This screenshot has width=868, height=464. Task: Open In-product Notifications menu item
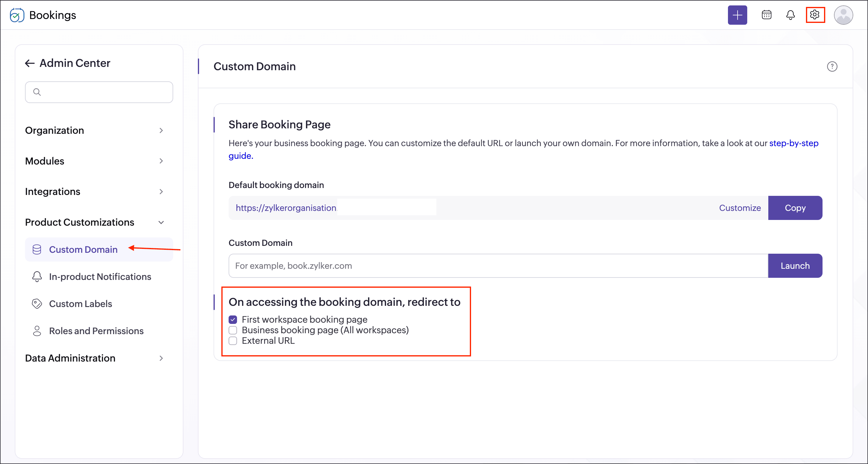coord(100,277)
